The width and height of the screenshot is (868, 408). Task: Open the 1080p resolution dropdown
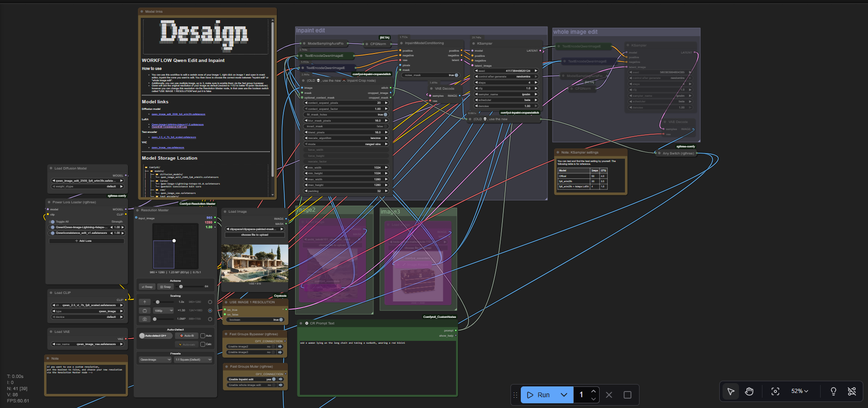tap(164, 310)
